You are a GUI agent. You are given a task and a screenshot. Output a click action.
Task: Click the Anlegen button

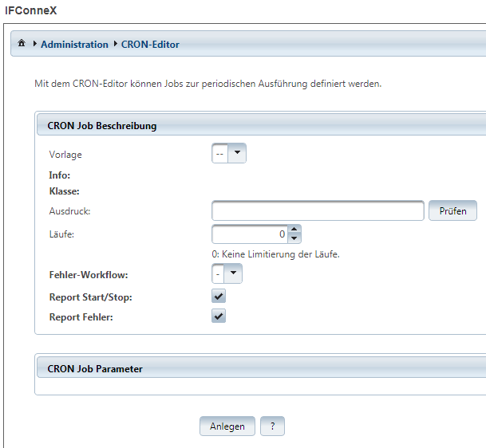coord(227,426)
